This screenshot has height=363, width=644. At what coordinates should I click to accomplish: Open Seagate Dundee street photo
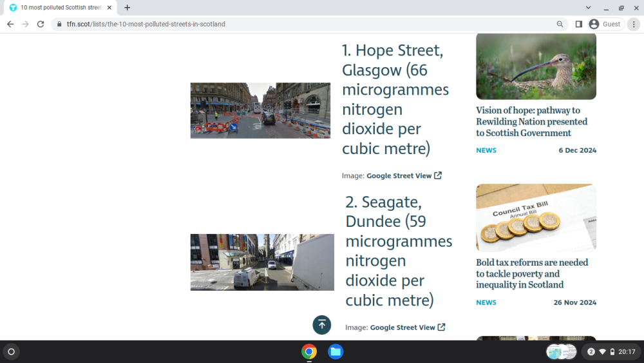[262, 262]
